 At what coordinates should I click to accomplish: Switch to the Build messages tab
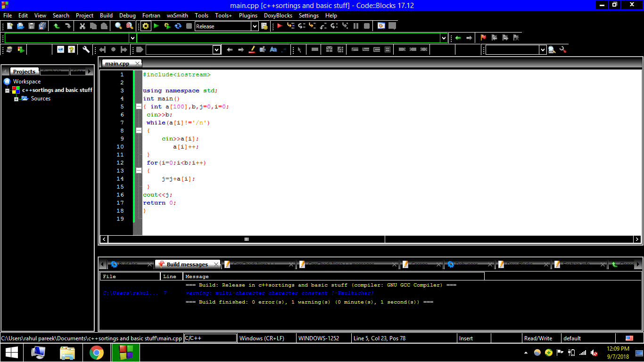tap(187, 264)
